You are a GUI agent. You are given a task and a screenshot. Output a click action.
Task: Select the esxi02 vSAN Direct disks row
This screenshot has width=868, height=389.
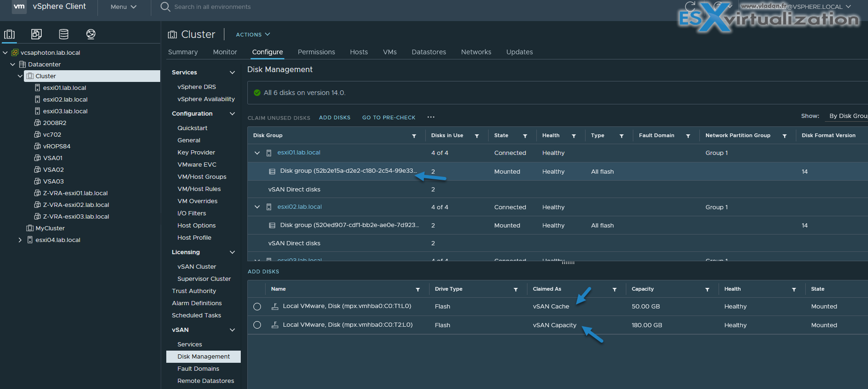(x=557, y=243)
